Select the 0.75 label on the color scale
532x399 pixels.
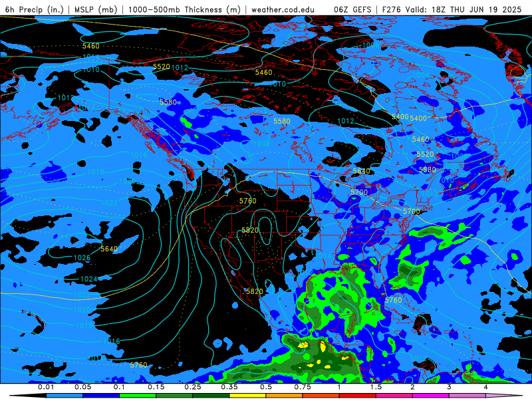(303, 387)
